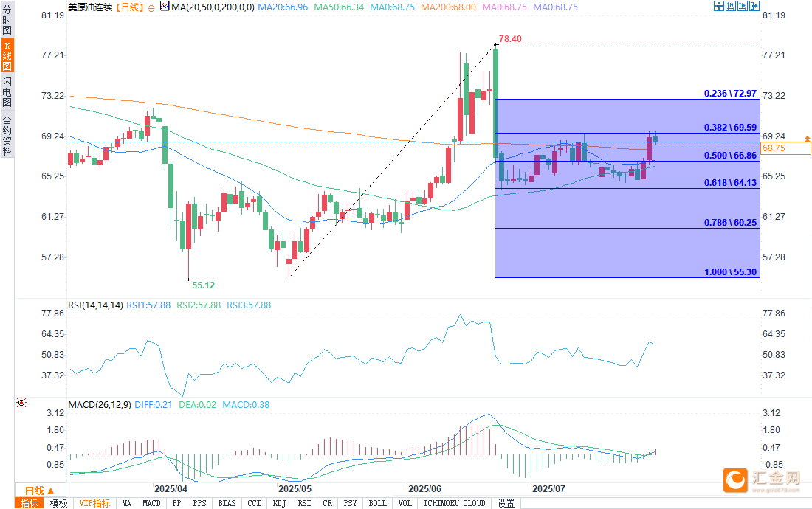This screenshot has width=812, height=509.
Task: Click the RSI2:57.88 value
Action: [199, 305]
